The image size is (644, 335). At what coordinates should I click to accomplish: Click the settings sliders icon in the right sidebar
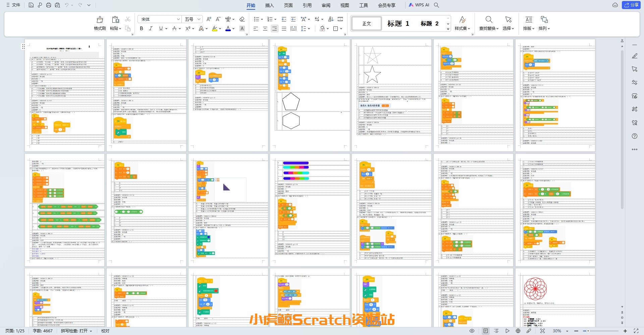pyautogui.click(x=635, y=82)
